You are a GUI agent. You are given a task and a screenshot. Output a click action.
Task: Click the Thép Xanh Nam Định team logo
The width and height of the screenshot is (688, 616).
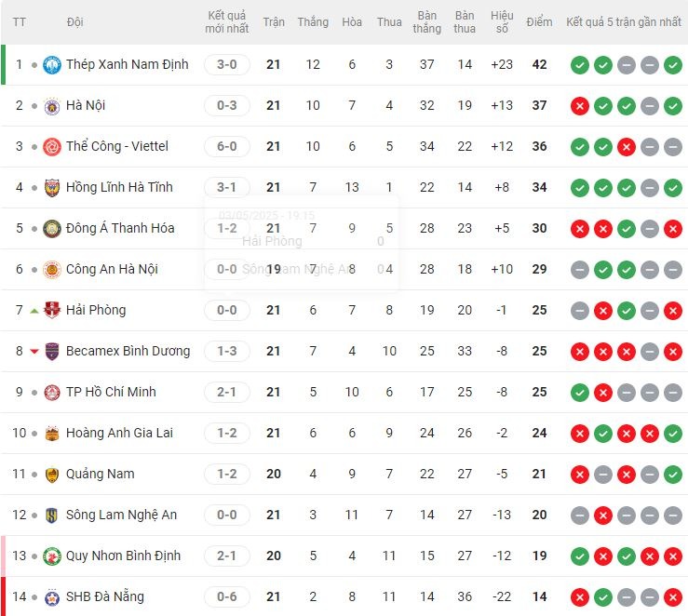click(x=52, y=65)
